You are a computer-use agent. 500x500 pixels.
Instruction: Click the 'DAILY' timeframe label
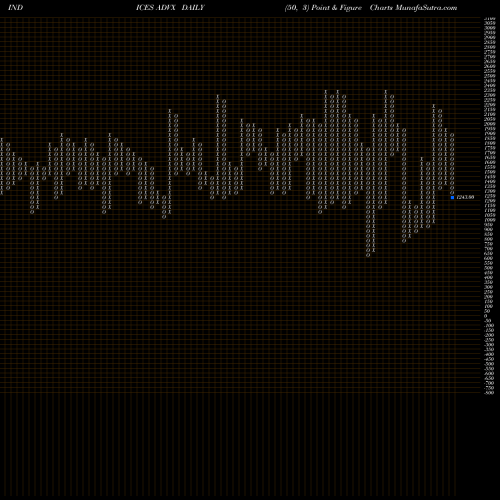(x=193, y=8)
